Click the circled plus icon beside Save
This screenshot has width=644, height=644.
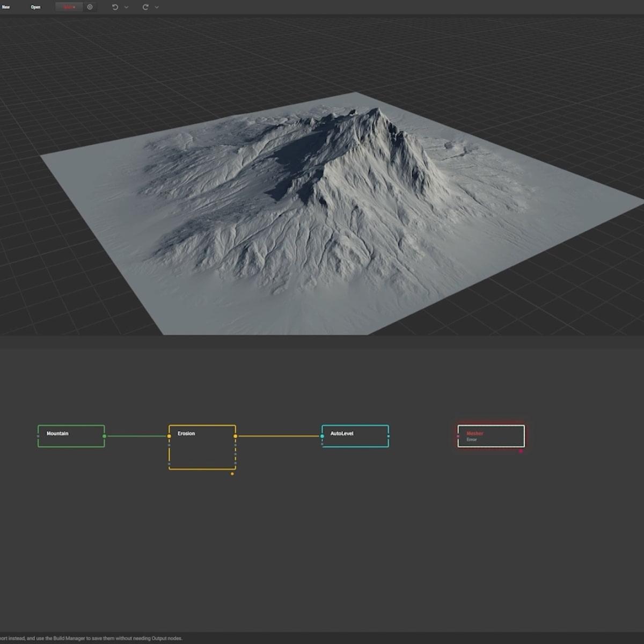90,7
